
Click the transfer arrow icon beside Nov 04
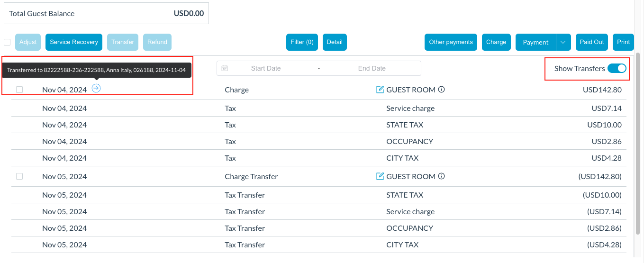click(x=96, y=88)
